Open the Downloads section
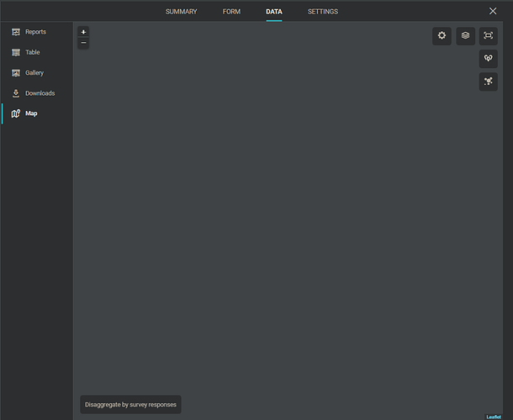Viewport: 513px width, 420px height. point(39,93)
